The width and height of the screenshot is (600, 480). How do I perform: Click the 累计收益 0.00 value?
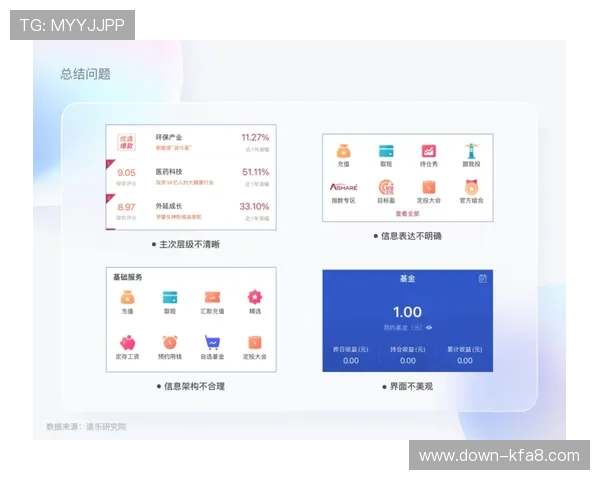pyautogui.click(x=465, y=361)
